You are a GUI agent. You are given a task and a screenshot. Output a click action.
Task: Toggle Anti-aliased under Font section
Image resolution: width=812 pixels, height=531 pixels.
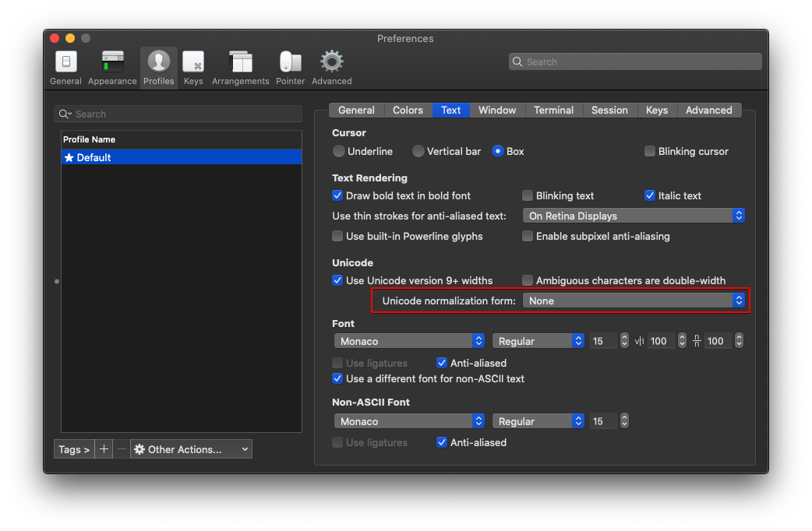click(442, 363)
